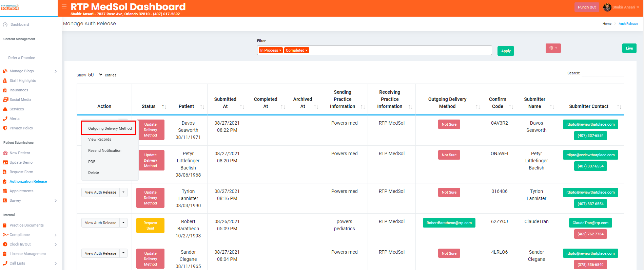Click the Privacy Policy shield icon

point(5,128)
